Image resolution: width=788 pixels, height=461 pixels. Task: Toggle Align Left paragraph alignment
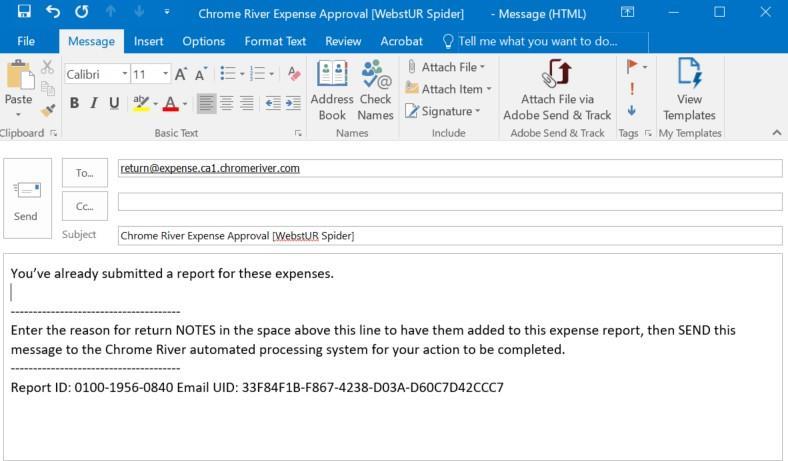[206, 103]
